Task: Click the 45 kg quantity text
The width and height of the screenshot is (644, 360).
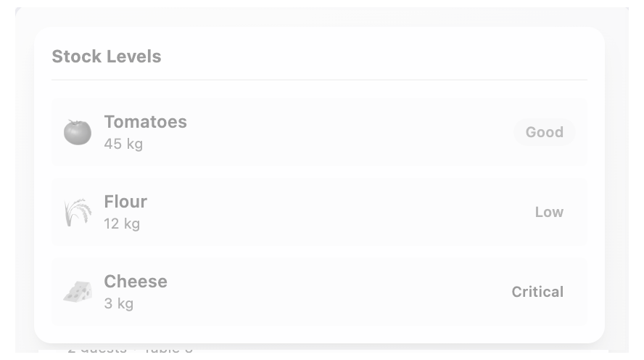Action: (x=123, y=144)
